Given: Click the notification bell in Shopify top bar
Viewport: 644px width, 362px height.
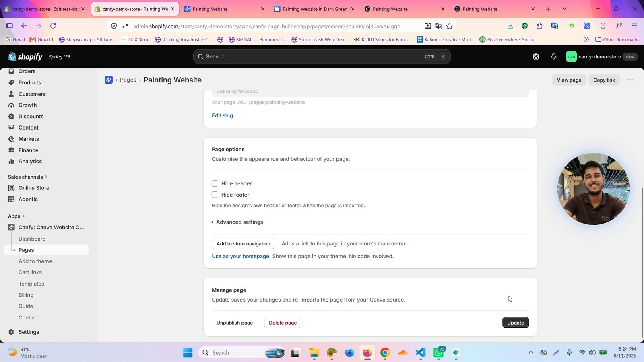Looking at the screenshot, I should click(553, 57).
